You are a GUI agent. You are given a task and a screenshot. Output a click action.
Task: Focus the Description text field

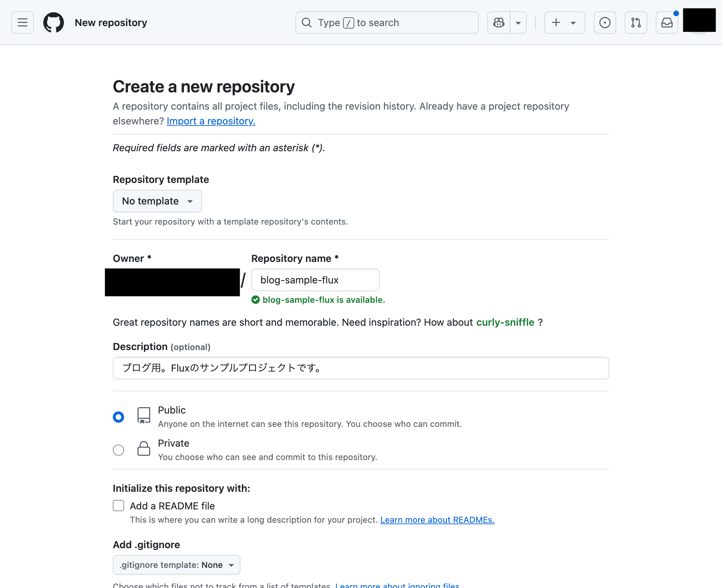(360, 368)
